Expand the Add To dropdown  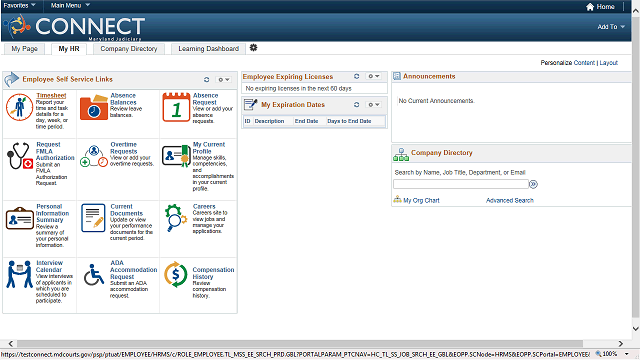[x=611, y=27]
